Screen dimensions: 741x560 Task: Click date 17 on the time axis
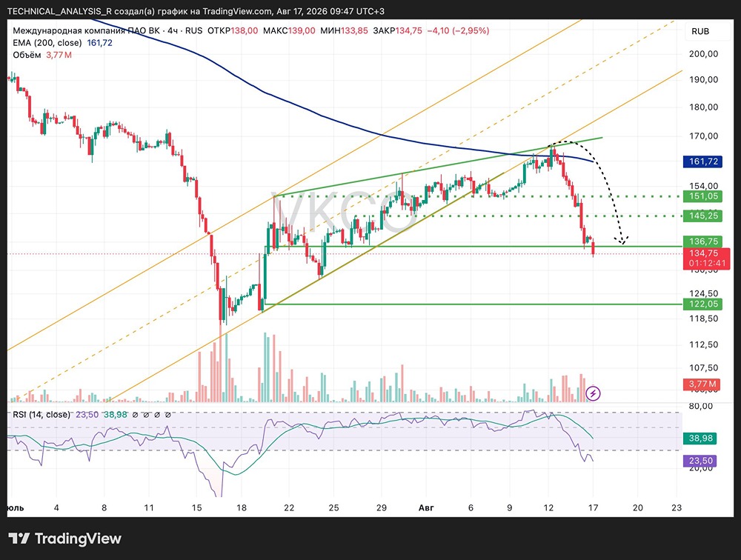(593, 507)
